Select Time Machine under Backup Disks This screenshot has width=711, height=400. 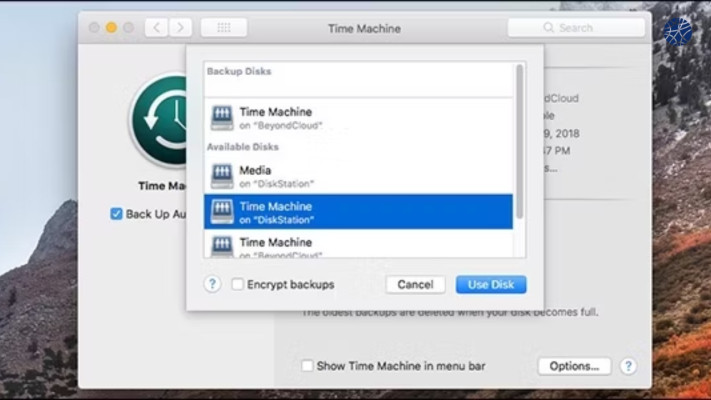(358, 118)
